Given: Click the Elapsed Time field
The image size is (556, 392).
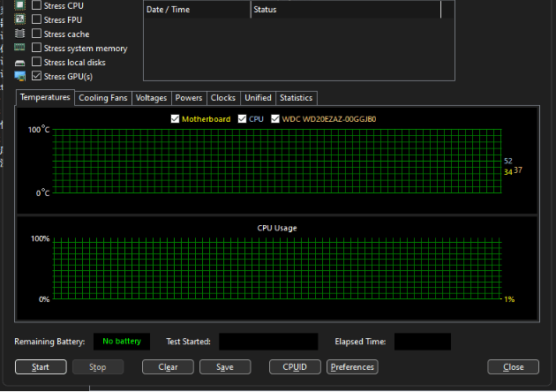Looking at the screenshot, I should (423, 342).
